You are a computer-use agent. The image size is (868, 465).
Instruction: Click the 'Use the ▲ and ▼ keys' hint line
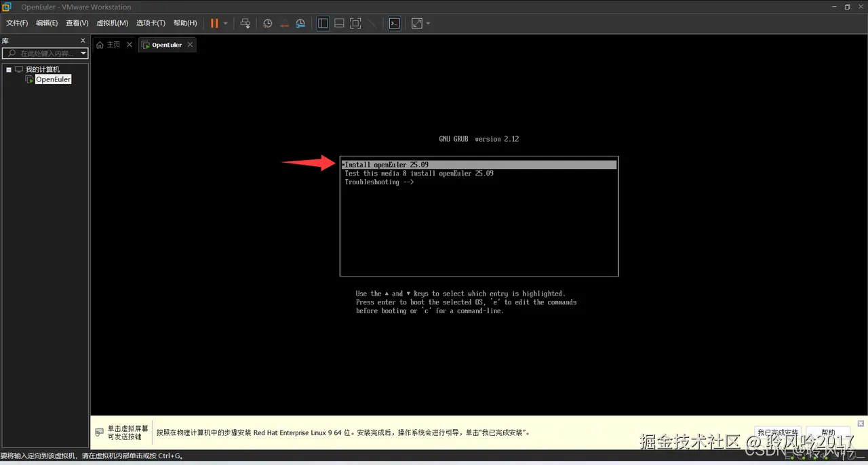[x=460, y=294]
